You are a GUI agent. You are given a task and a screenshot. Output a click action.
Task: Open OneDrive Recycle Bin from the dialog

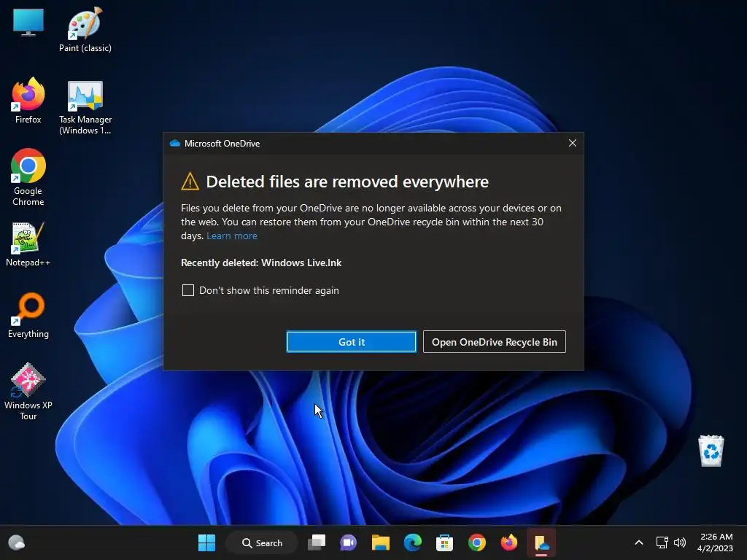tap(494, 342)
